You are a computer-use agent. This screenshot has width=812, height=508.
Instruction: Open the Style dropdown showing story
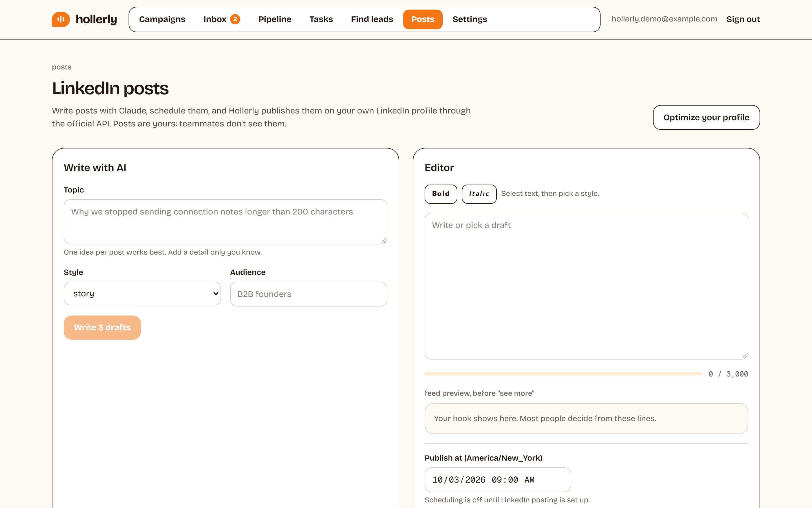tap(142, 294)
